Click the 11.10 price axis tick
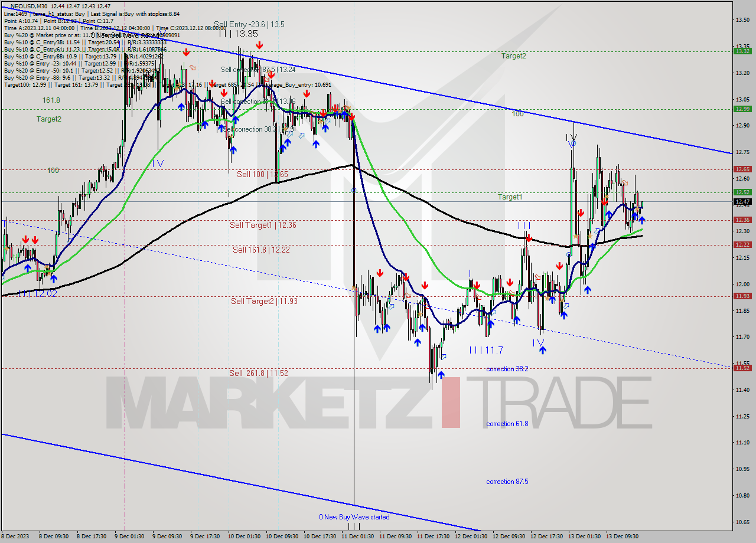This screenshot has height=543, width=756. click(x=742, y=443)
